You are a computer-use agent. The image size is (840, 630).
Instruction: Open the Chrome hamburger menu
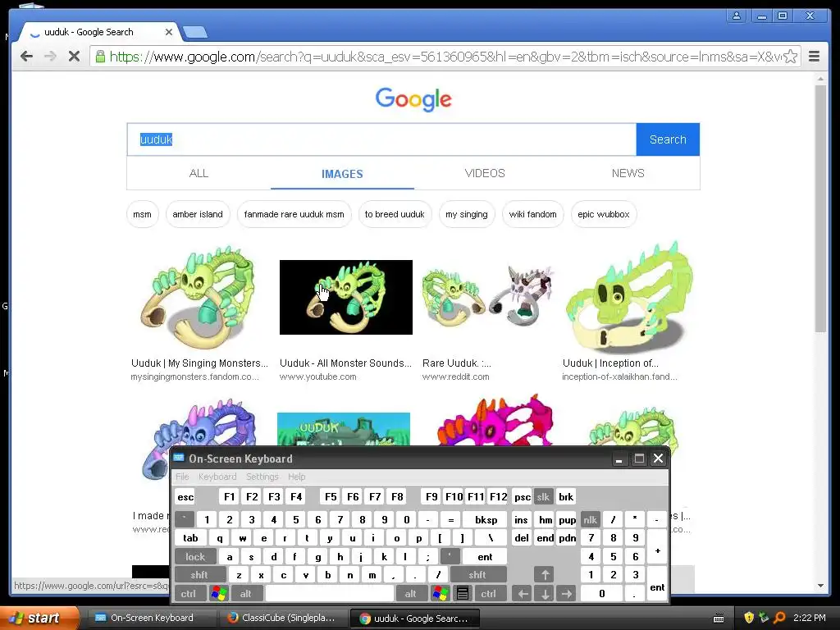pyautogui.click(x=815, y=57)
